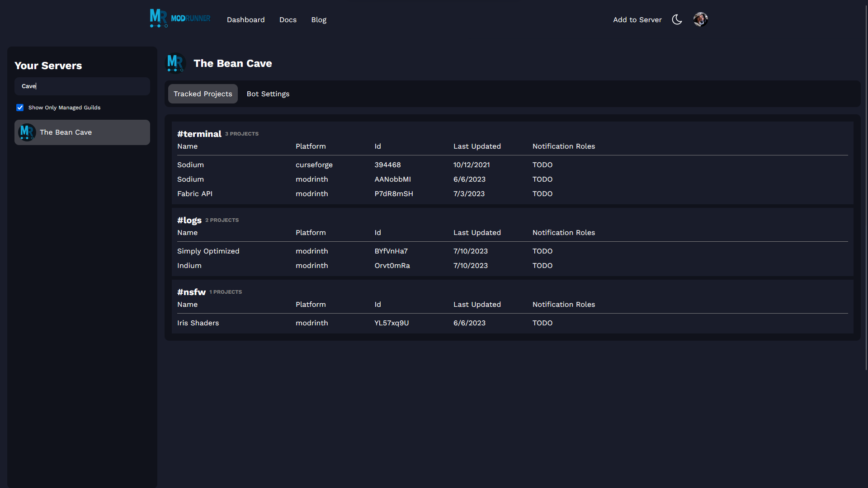
Task: Open the Docs page link
Action: point(288,20)
